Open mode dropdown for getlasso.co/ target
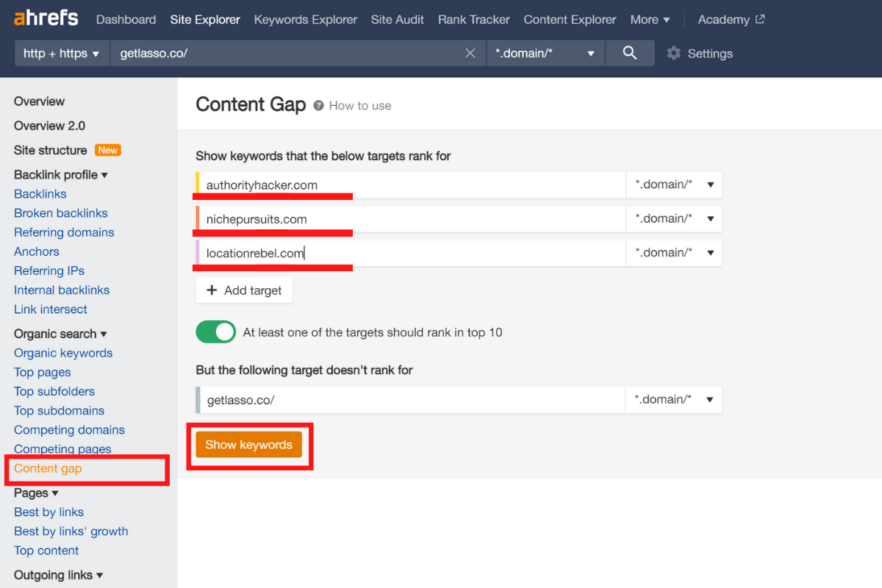Image resolution: width=882 pixels, height=588 pixels. pos(674,399)
